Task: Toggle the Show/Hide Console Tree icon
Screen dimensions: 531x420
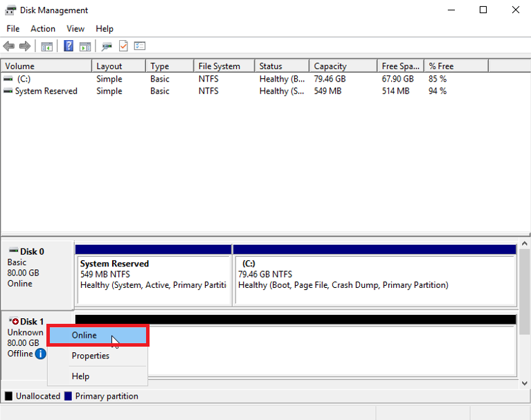Action: pos(47,46)
